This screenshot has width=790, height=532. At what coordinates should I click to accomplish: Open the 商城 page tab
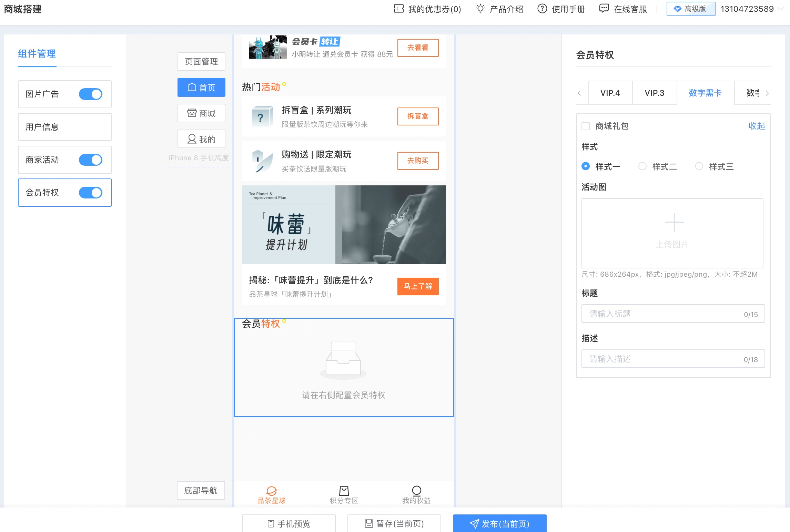(201, 113)
